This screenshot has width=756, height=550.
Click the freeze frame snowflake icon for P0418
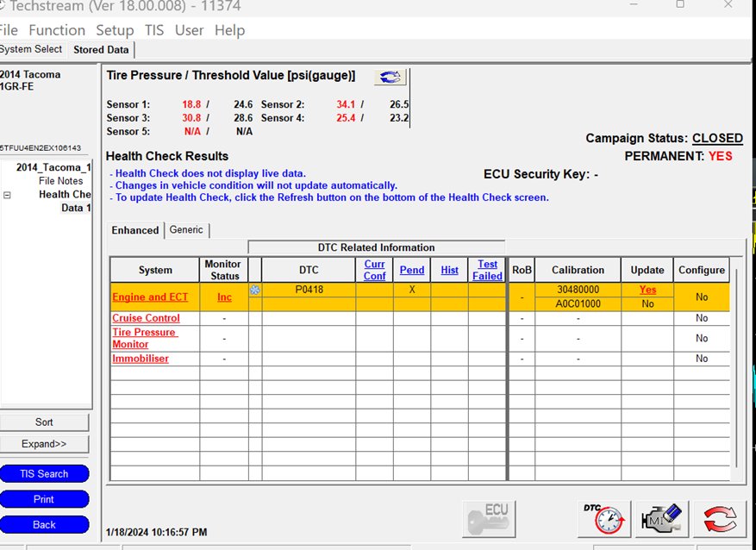click(x=255, y=290)
